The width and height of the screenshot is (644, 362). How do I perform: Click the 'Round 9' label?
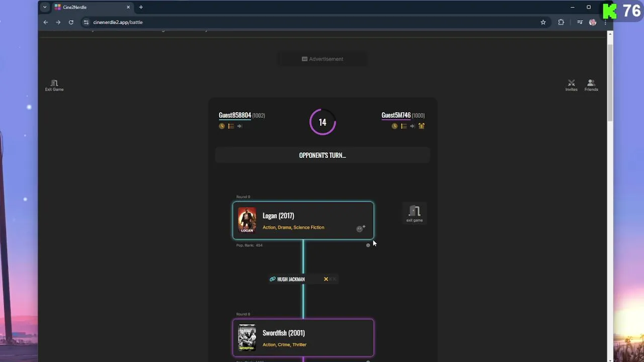pyautogui.click(x=243, y=197)
